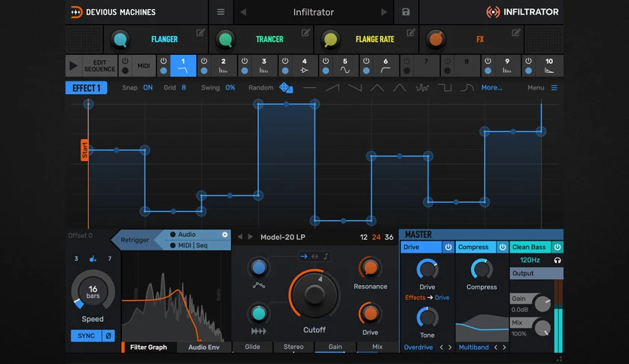Image resolution: width=629 pixels, height=364 pixels.
Task: Toggle power for effect slot 9
Action: point(488,62)
